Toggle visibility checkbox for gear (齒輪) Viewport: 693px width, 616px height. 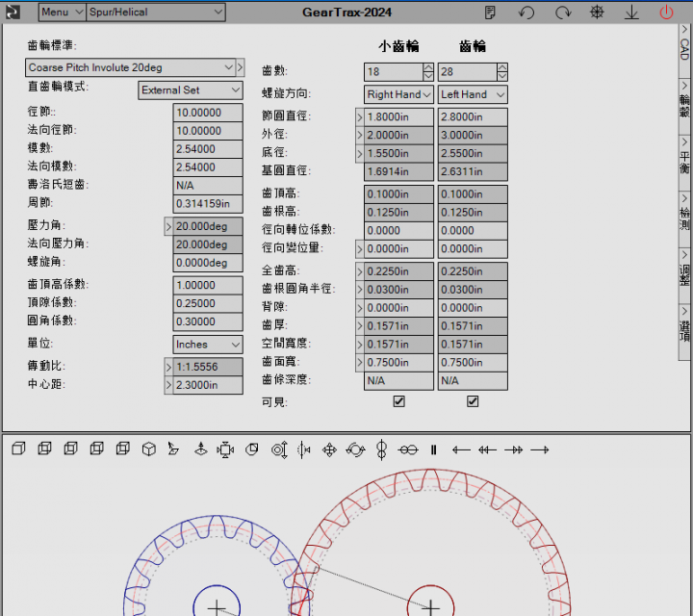473,401
